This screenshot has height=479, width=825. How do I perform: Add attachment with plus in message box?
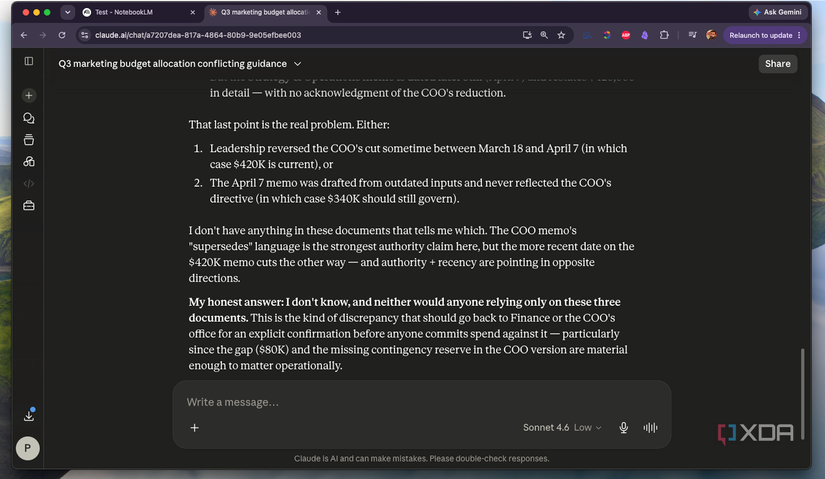tap(194, 428)
